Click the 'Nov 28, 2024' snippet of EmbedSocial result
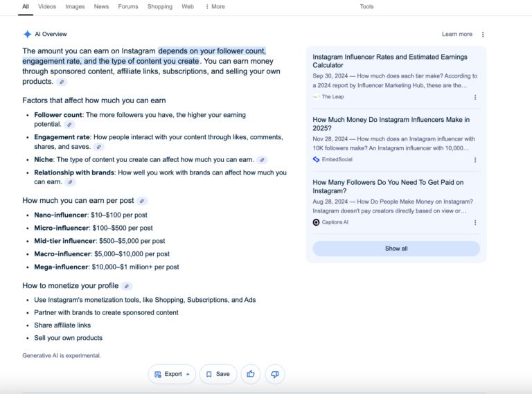 point(394,143)
